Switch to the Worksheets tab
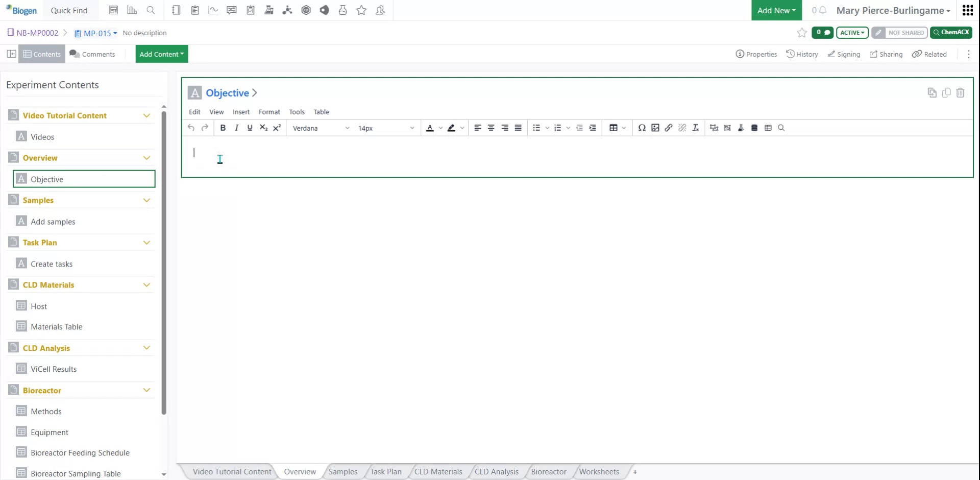 599,471
